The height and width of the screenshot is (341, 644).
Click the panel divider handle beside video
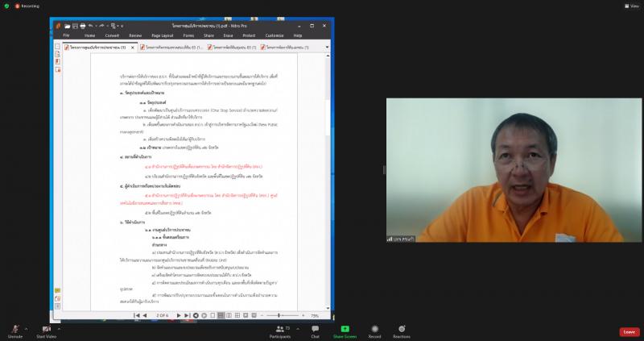point(384,170)
